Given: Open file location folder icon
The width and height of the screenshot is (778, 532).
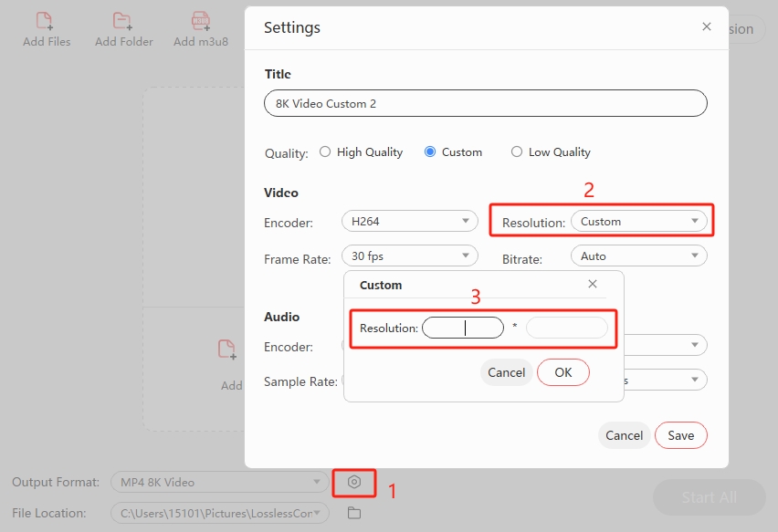Looking at the screenshot, I should click(354, 513).
